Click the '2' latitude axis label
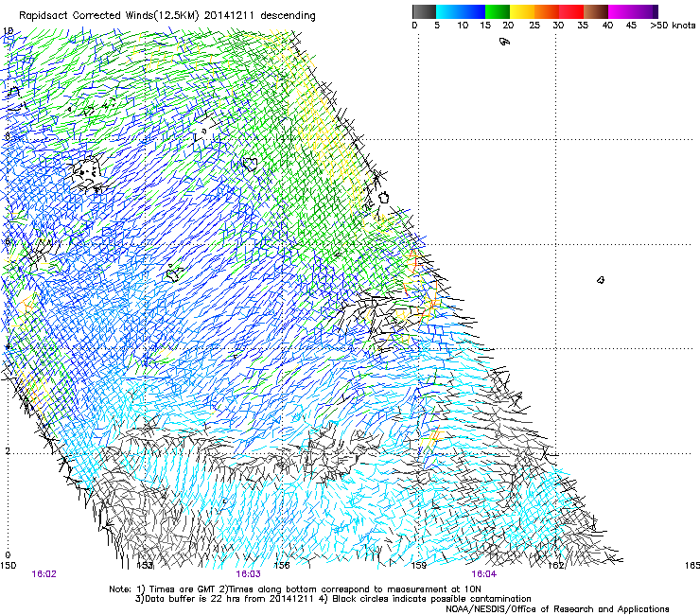The image size is (700, 615). pos(8,451)
